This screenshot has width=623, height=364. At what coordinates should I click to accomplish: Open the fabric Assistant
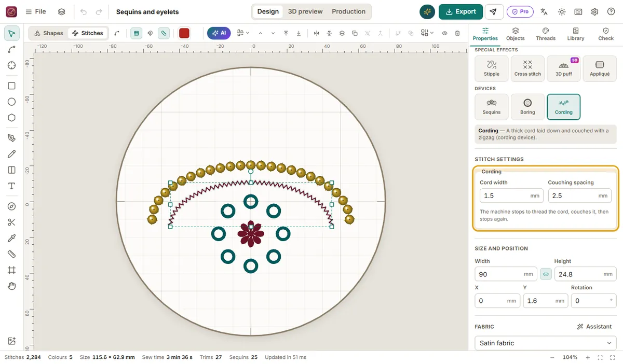[x=594, y=327]
